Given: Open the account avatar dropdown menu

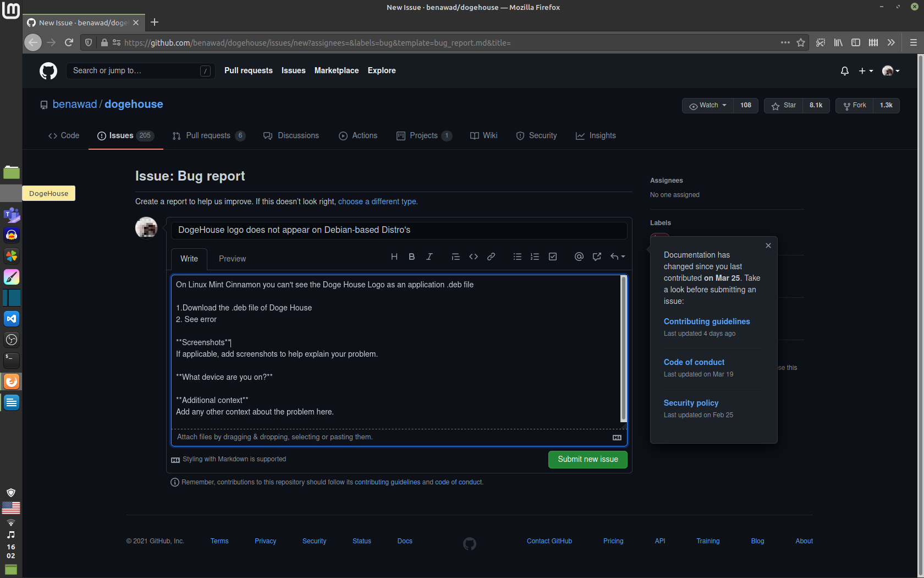Looking at the screenshot, I should click(890, 70).
